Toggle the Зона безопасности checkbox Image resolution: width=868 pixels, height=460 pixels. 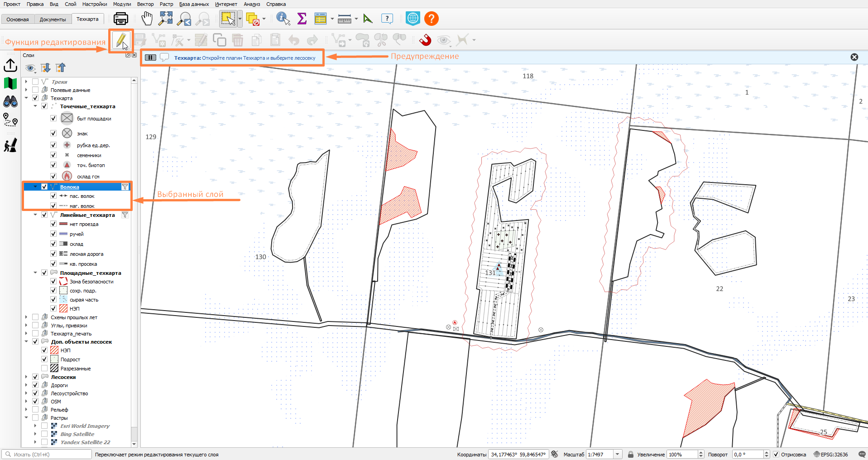[x=53, y=282]
